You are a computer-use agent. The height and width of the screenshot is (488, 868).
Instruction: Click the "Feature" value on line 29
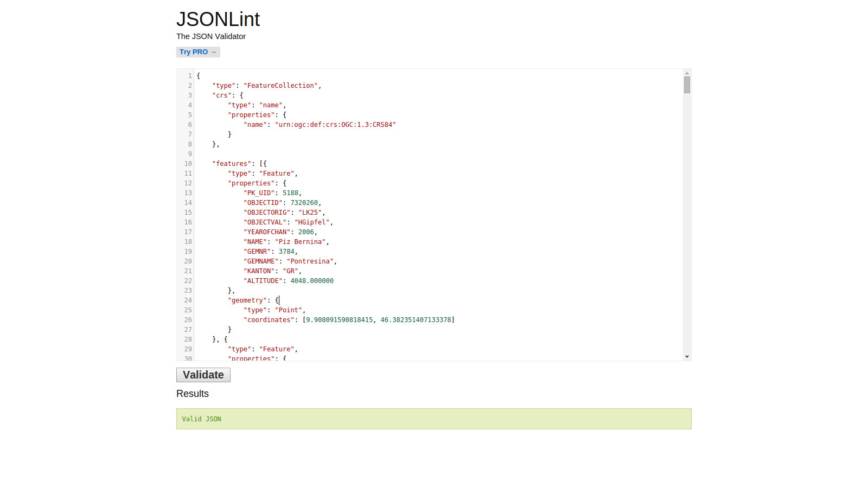coord(277,349)
